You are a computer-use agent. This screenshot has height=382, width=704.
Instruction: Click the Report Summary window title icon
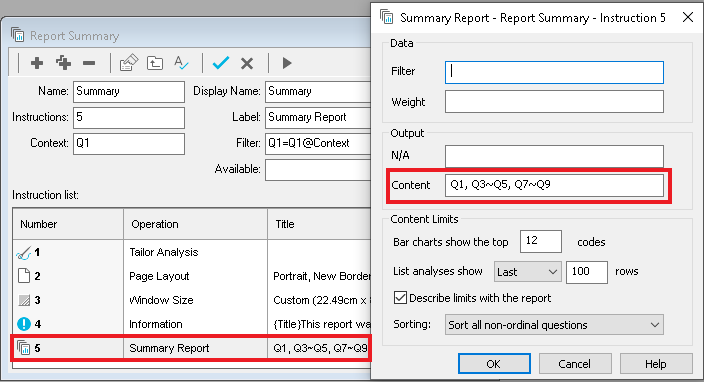18,35
